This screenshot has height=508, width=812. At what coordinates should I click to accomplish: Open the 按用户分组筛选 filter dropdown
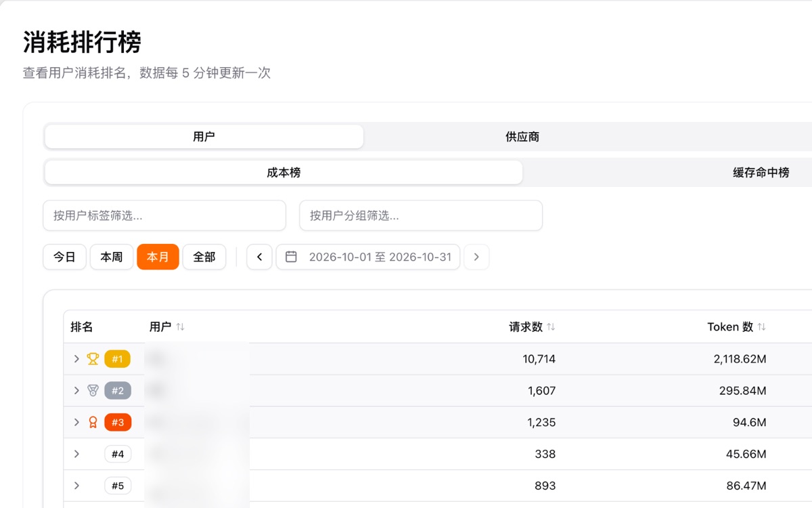[421, 215]
